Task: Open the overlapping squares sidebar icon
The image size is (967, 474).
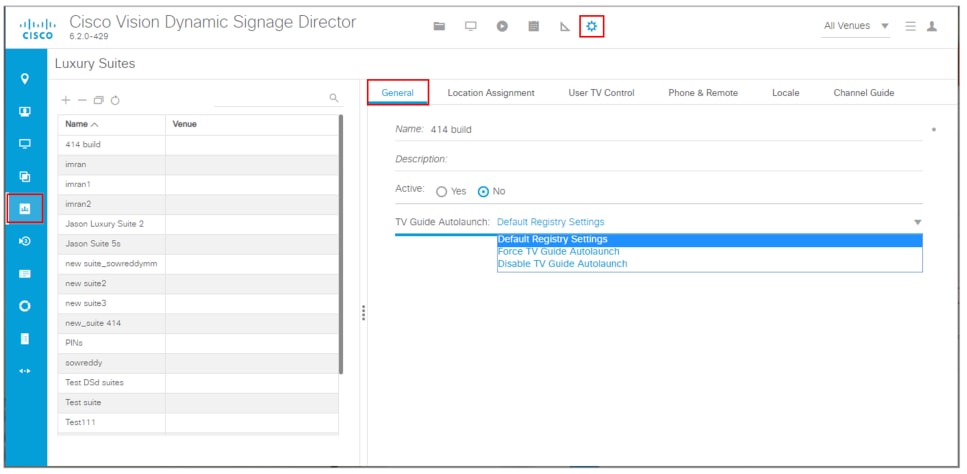Action: [x=25, y=176]
